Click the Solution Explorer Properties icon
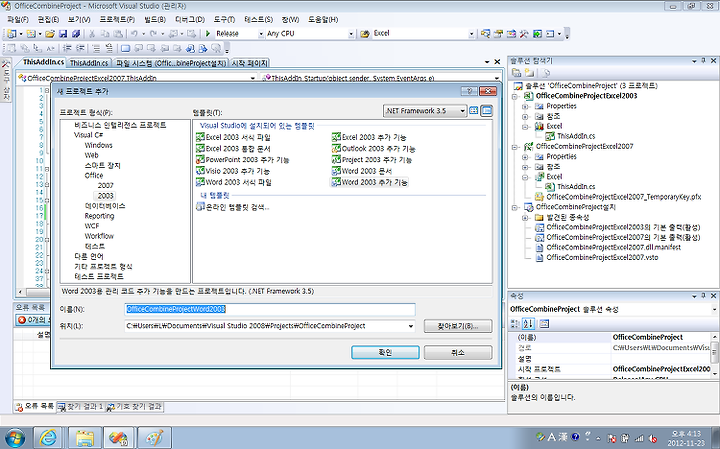The height and width of the screenshot is (449, 720). 516,73
